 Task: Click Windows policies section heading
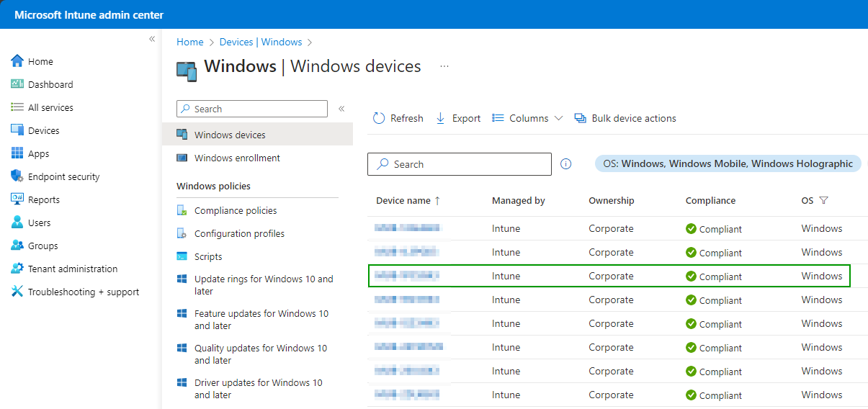[x=214, y=186]
